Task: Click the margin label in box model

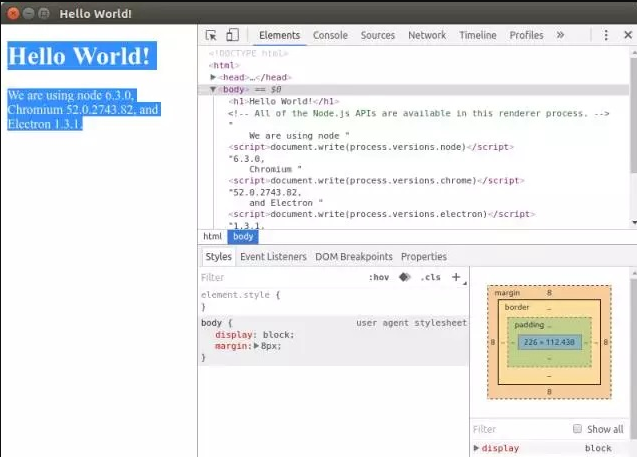Action: point(507,293)
